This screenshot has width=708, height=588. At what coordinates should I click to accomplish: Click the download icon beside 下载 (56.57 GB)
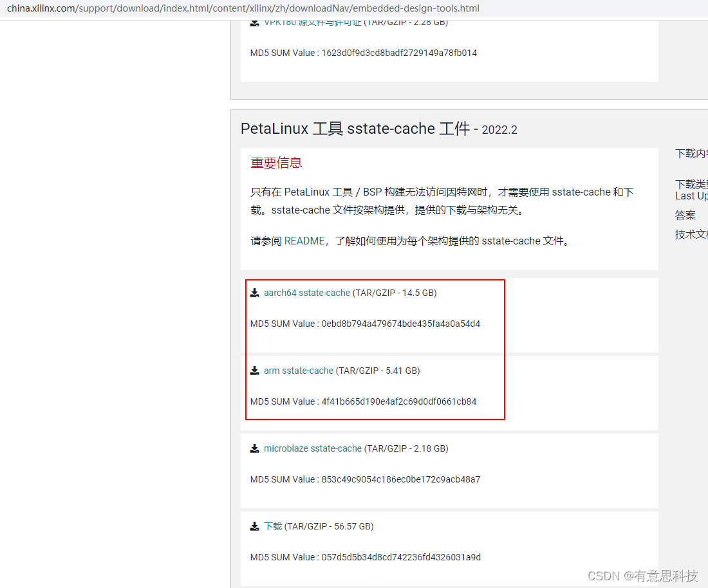pos(254,526)
